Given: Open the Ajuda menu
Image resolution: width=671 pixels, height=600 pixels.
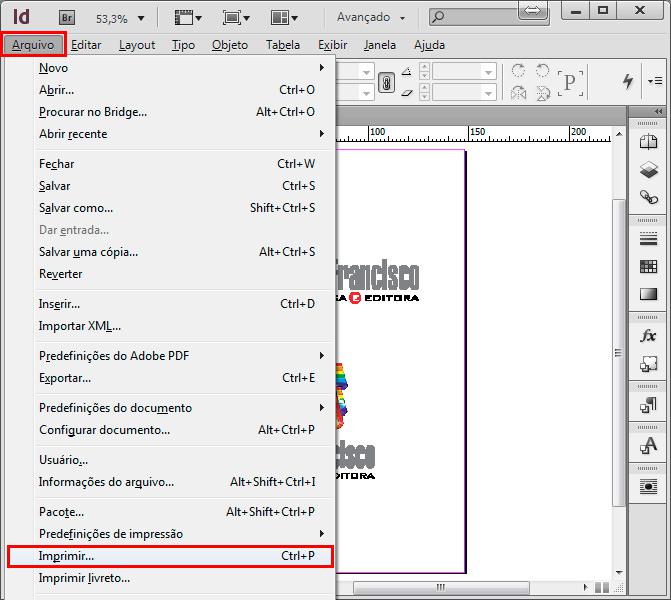Looking at the screenshot, I should 429,45.
